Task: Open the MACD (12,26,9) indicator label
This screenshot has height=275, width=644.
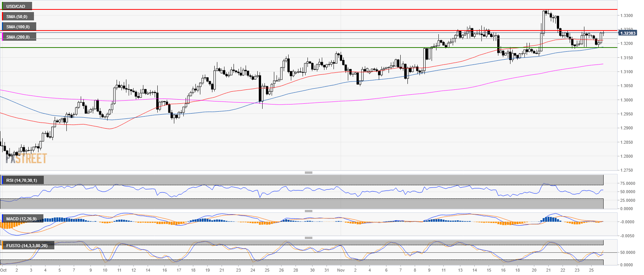Action: click(22, 219)
